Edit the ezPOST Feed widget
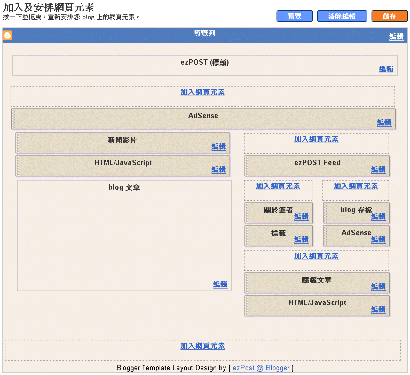This screenshot has height=375, width=410. (378, 169)
